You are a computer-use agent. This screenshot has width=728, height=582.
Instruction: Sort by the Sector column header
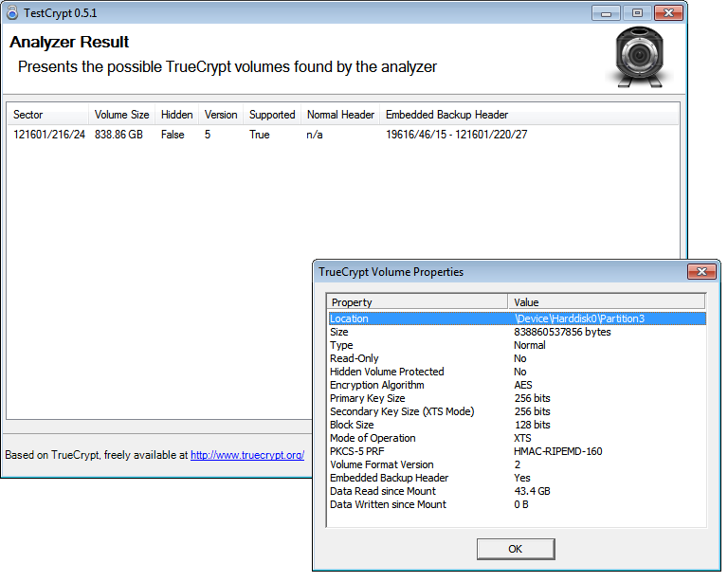(x=47, y=115)
